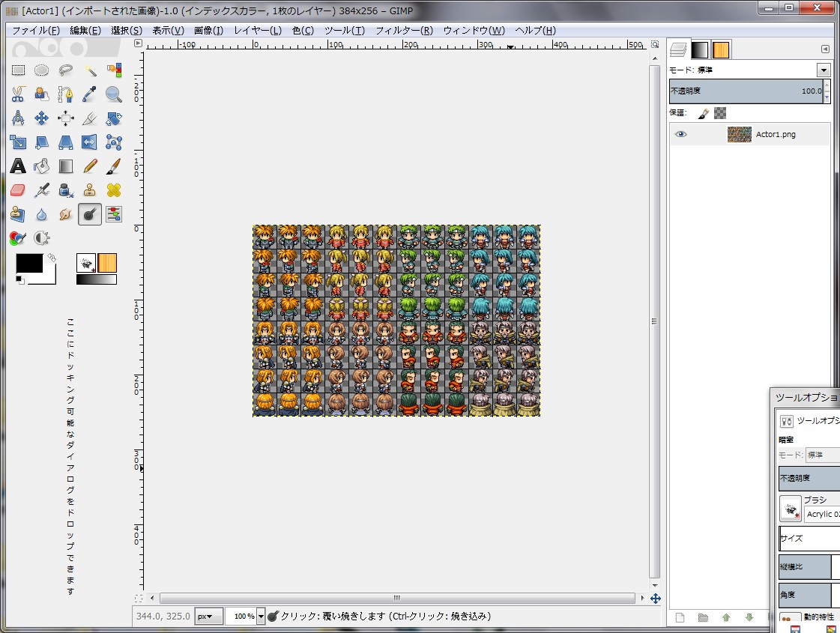Select the Measure compass tool
The image size is (840, 633).
18,118
